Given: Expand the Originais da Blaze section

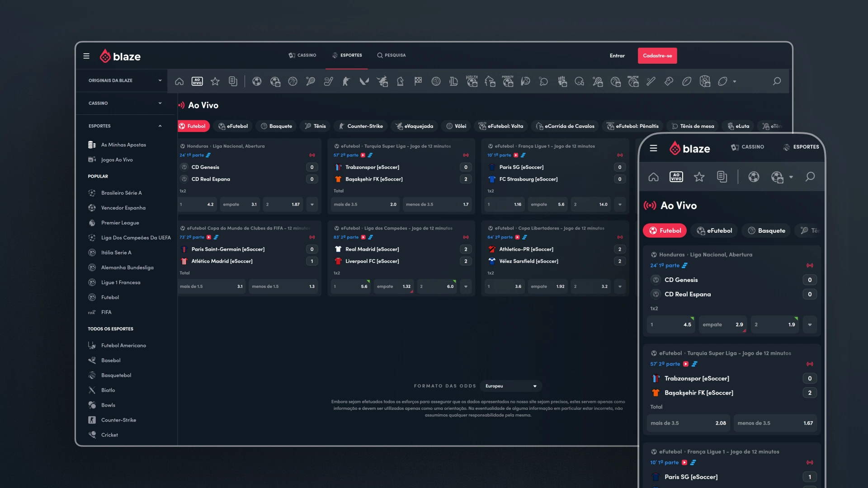Looking at the screenshot, I should click(x=124, y=80).
